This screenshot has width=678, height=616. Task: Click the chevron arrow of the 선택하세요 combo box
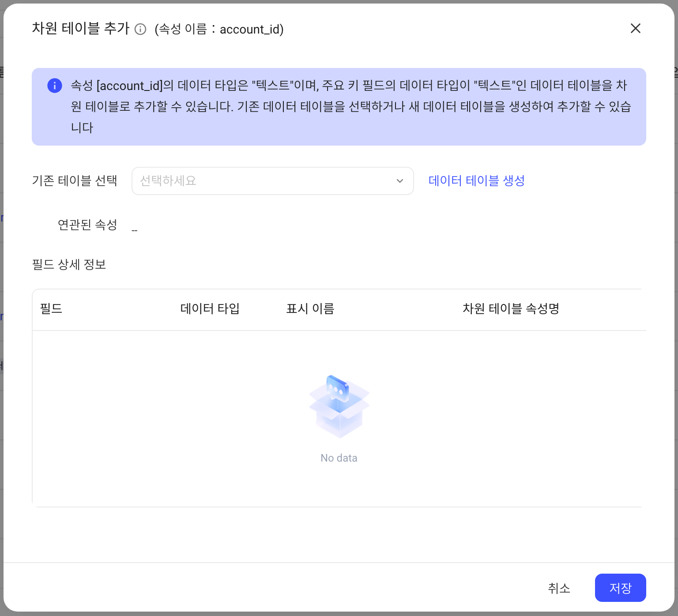(x=400, y=181)
